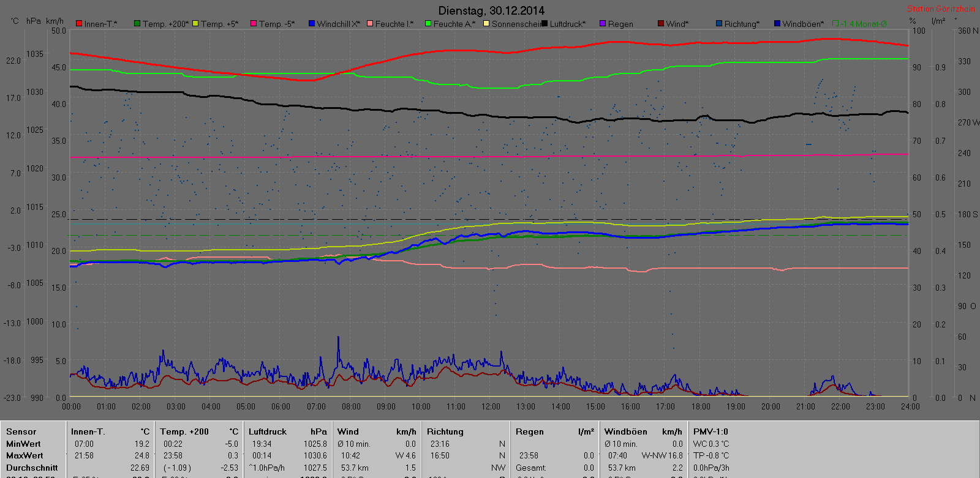The width and height of the screenshot is (980, 478).
Task: Click the pink Temp. -5 legend swatch
Action: pyautogui.click(x=254, y=24)
